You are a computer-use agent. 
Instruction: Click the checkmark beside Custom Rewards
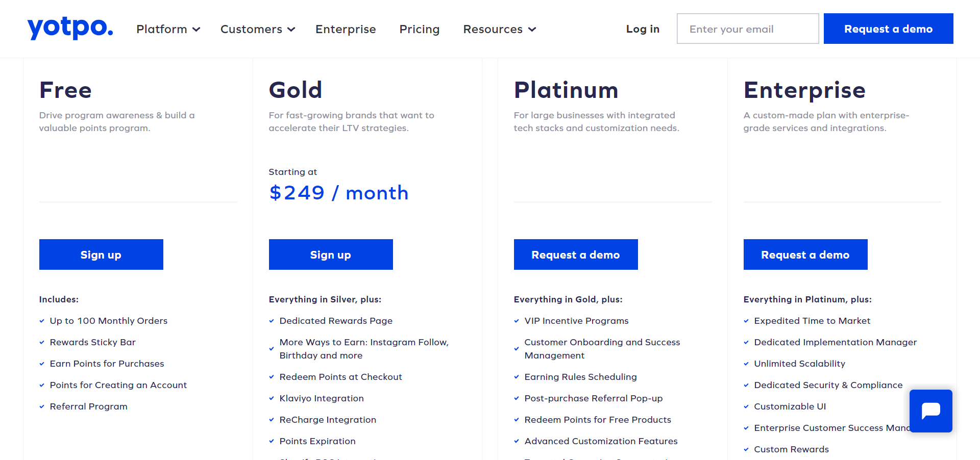pyautogui.click(x=746, y=450)
